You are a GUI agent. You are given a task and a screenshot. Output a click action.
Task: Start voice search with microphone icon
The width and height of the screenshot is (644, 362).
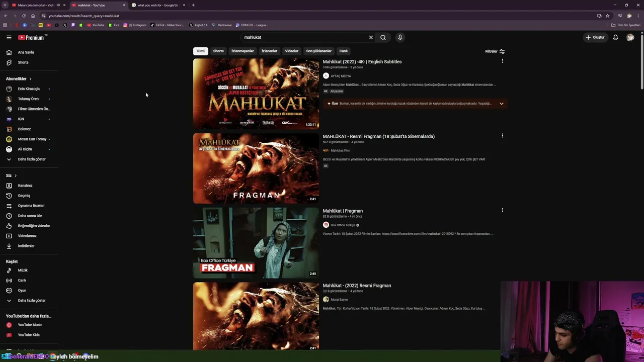pyautogui.click(x=400, y=37)
